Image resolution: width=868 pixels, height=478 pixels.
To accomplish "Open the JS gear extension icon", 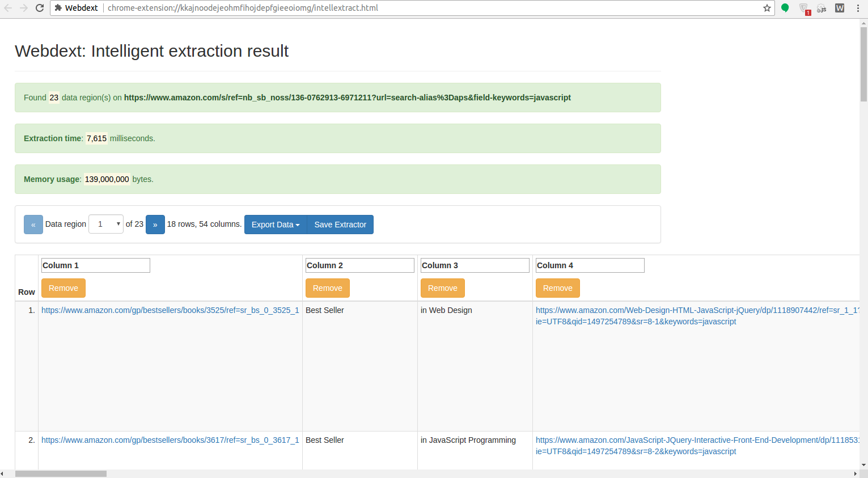I will click(822, 8).
